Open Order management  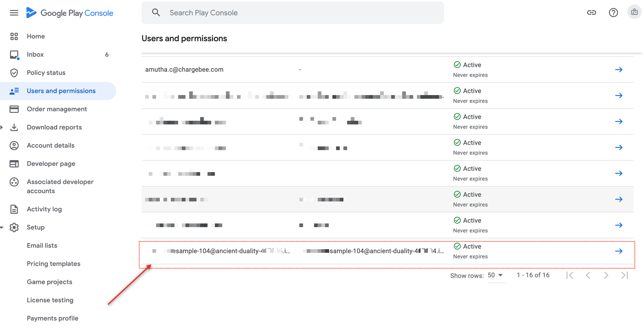[x=57, y=109]
